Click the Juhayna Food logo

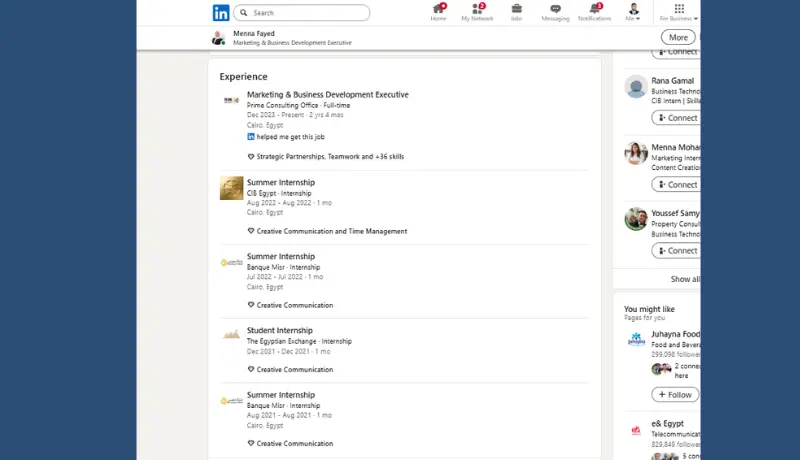click(x=636, y=339)
